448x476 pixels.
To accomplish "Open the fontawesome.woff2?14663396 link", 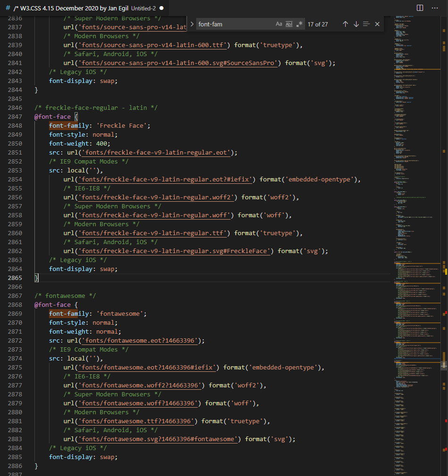I will coord(140,385).
